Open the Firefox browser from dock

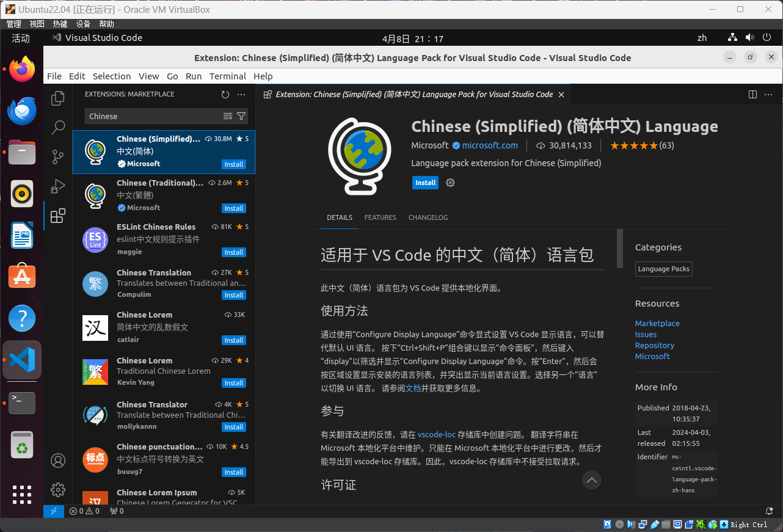click(x=22, y=69)
